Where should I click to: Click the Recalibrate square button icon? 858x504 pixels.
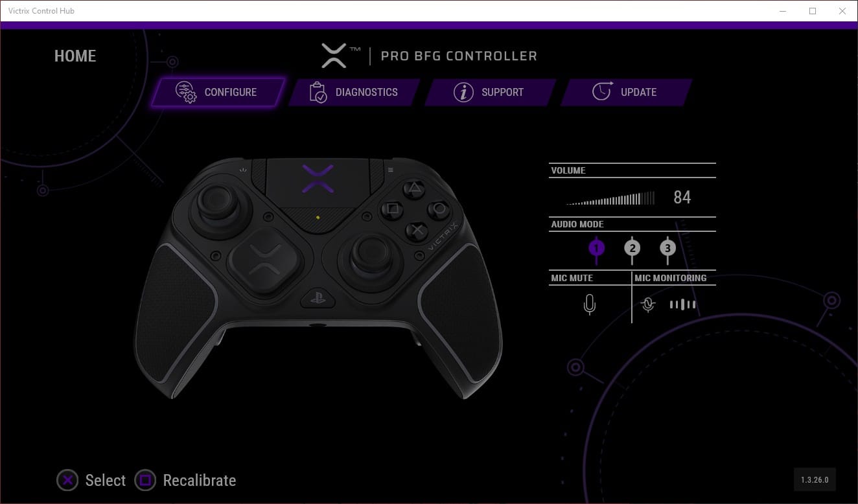(x=145, y=480)
